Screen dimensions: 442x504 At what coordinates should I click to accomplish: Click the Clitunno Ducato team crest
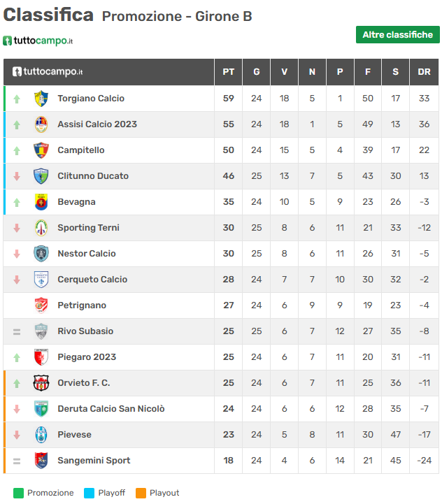[x=41, y=176]
